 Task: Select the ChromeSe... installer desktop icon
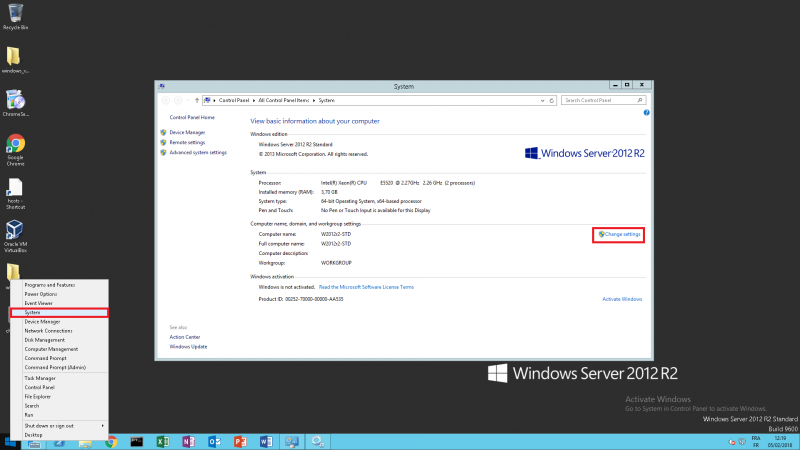[x=15, y=104]
